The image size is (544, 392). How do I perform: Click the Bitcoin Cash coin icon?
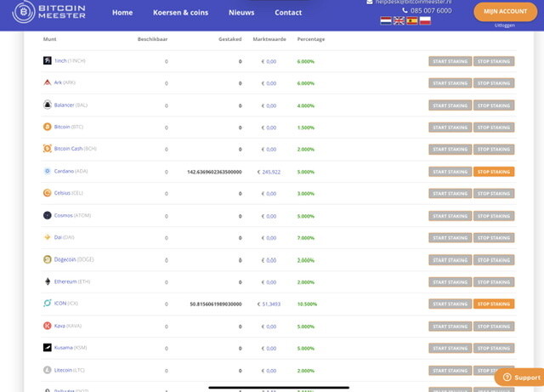click(x=48, y=149)
